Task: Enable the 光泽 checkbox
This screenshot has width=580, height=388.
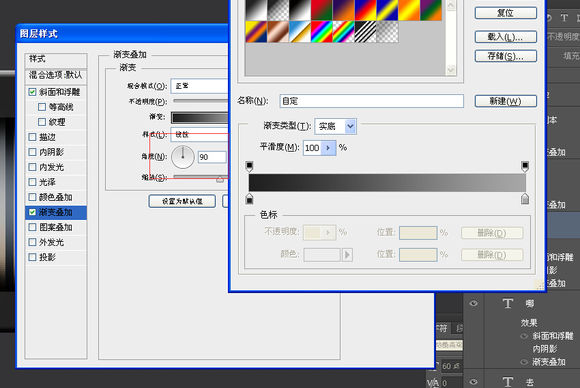Action: [32, 182]
